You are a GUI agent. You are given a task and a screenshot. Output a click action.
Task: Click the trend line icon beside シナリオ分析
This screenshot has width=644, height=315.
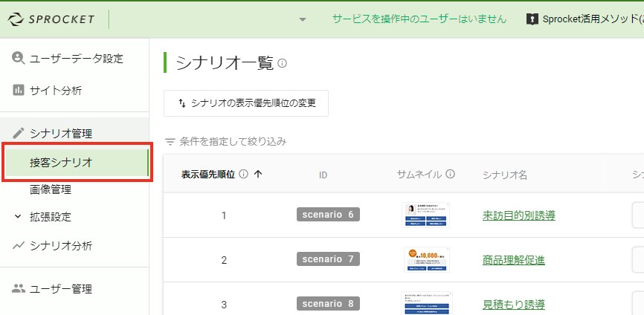18,245
